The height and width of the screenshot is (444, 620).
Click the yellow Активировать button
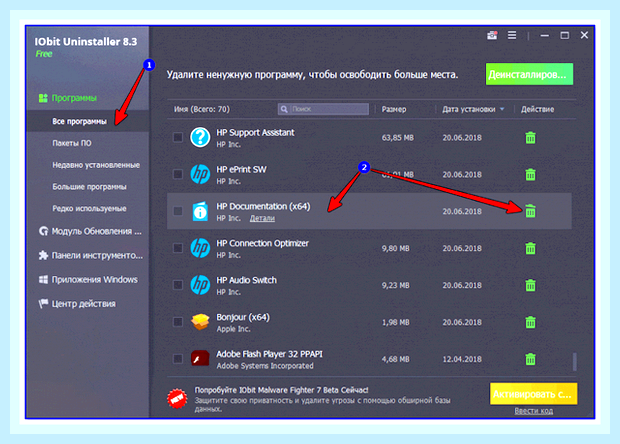[533, 394]
